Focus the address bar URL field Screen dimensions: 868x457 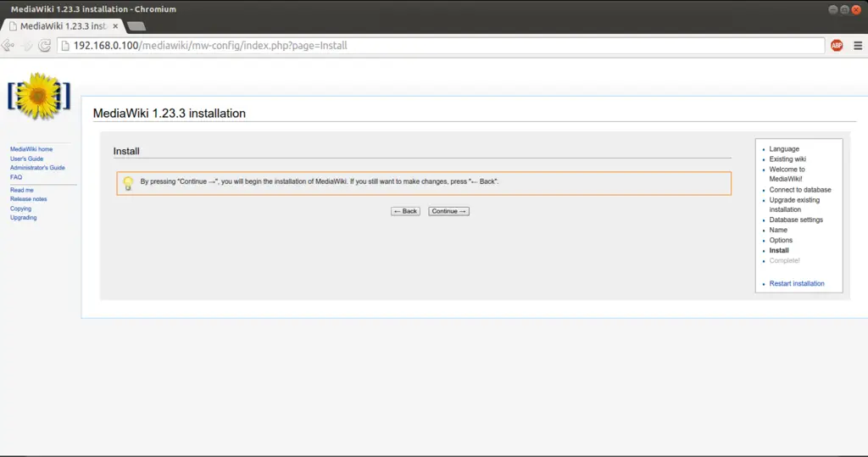click(x=442, y=46)
